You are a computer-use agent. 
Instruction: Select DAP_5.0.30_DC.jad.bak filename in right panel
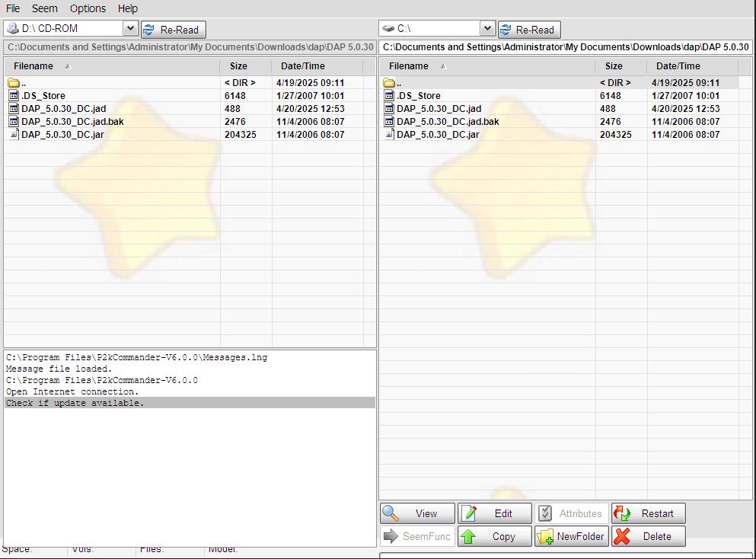448,122
